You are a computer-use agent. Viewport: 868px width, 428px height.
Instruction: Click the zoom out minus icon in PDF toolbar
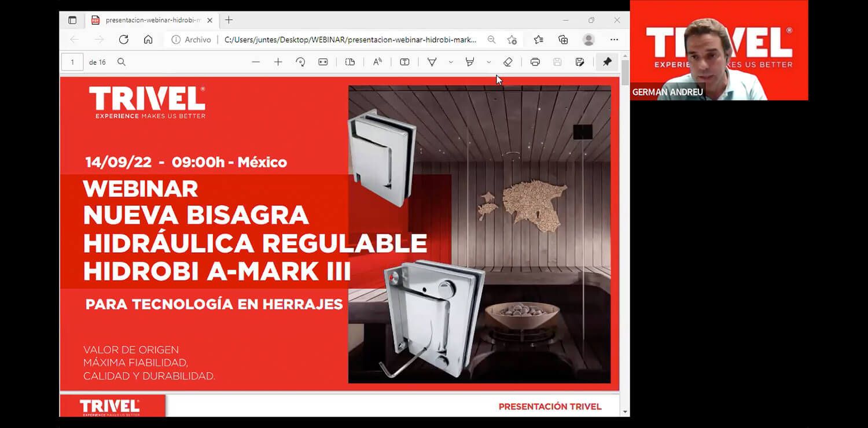256,62
